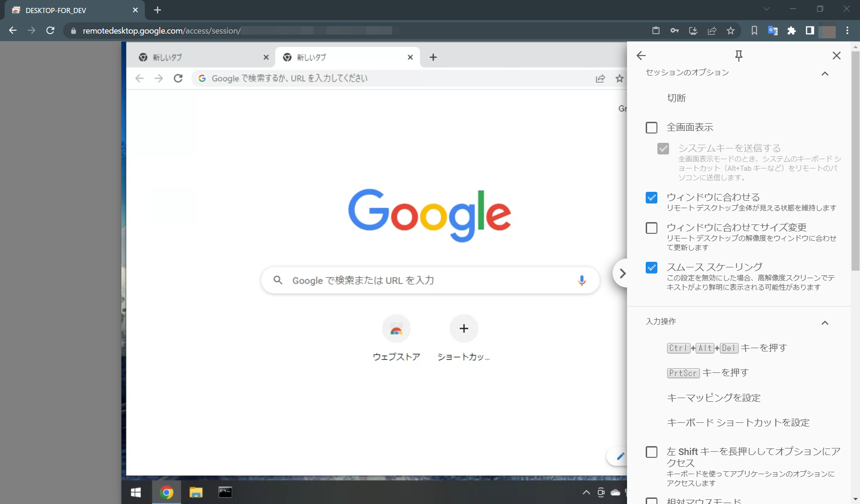Open the remote Windows Start menu
Screen dimensions: 860x504
[x=136, y=492]
